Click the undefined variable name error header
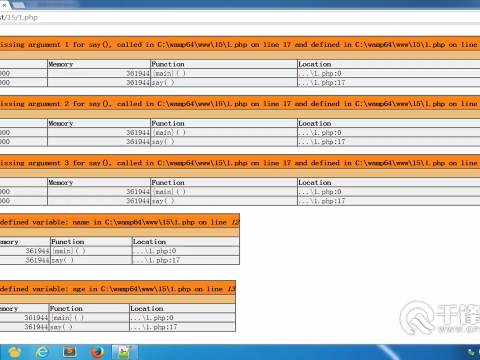 (x=120, y=222)
